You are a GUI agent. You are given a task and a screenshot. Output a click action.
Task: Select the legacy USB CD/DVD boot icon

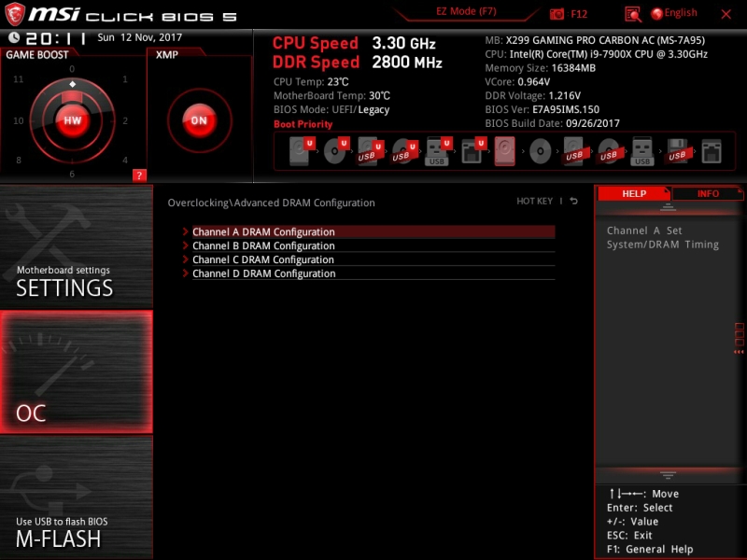click(x=609, y=151)
